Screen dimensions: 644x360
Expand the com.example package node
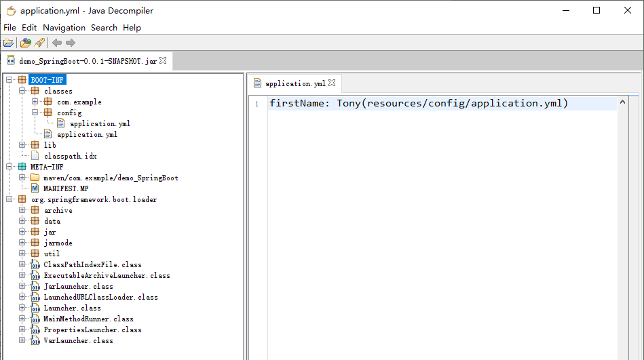pos(35,102)
